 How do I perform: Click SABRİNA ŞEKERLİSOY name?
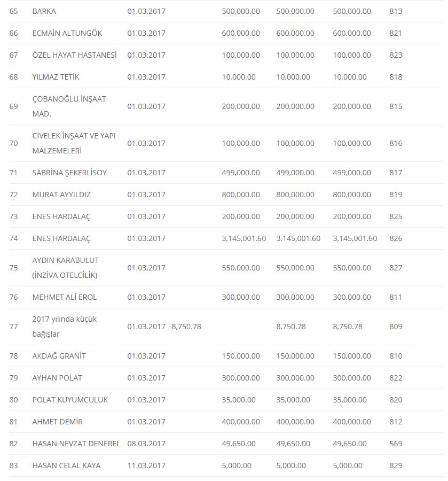[x=69, y=173]
